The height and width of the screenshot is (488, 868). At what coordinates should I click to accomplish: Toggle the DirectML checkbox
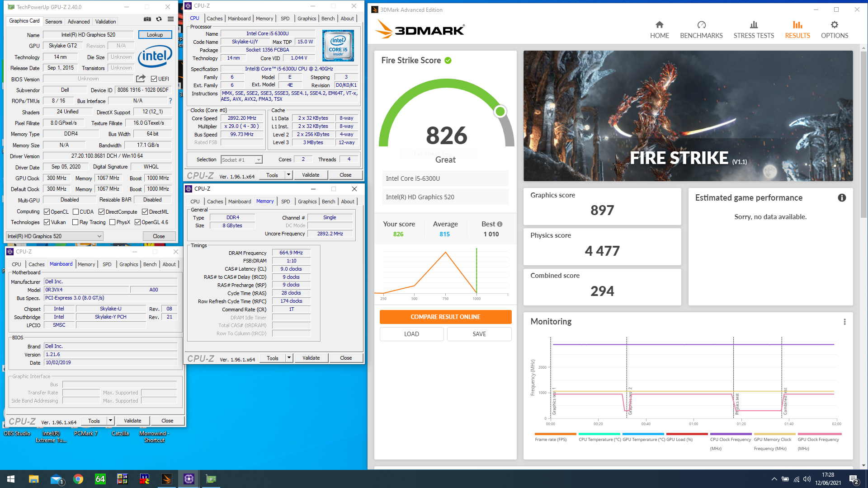[x=145, y=212]
